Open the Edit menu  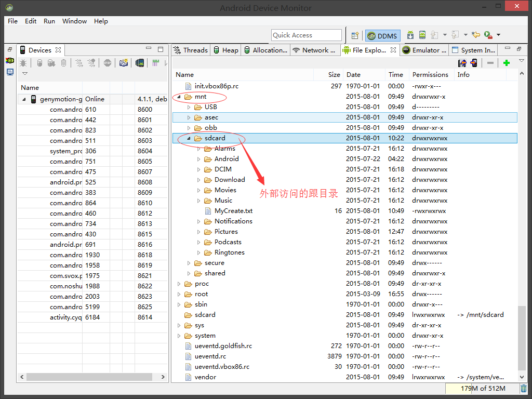click(31, 21)
